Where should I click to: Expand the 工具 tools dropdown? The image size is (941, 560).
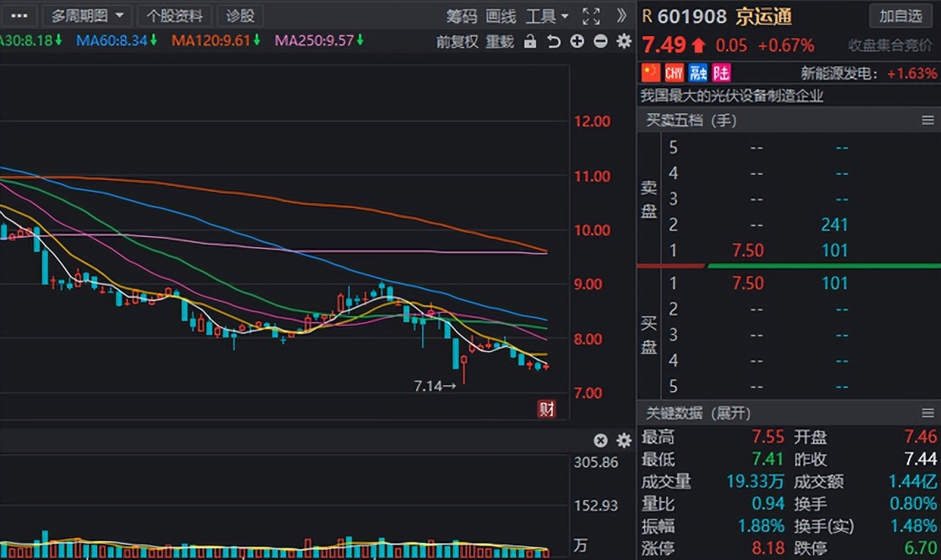[547, 16]
